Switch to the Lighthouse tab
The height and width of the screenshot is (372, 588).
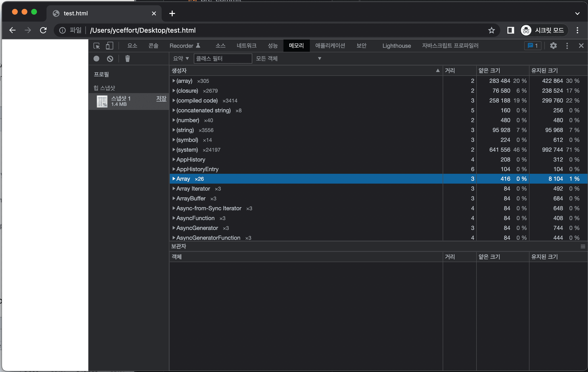tap(396, 45)
